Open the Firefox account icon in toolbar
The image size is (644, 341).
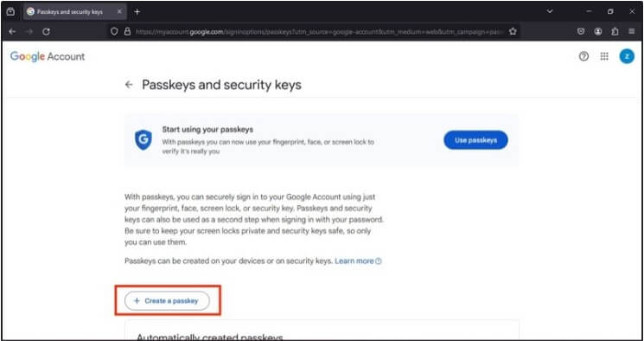598,31
